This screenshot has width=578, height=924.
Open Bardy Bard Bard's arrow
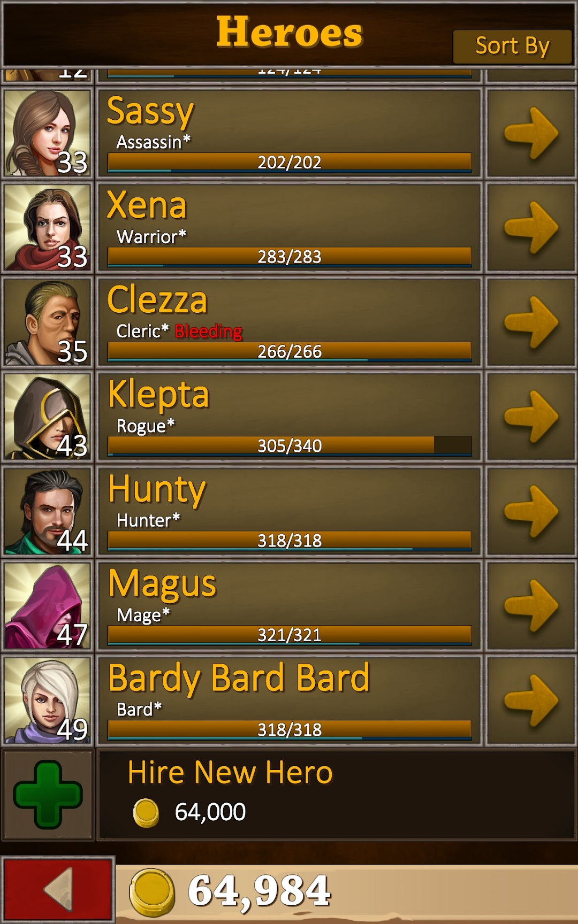531,701
